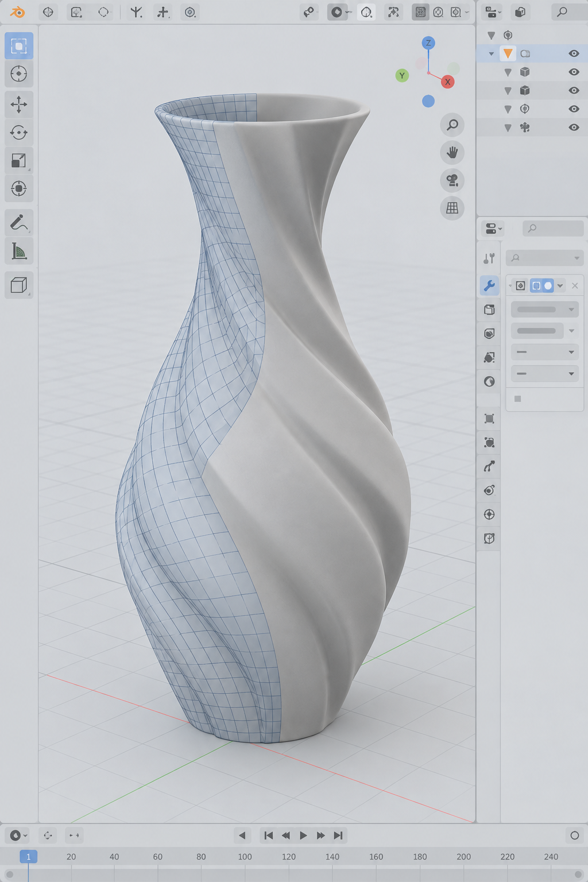Toggle visibility of the bottom outliner row

[x=574, y=127]
